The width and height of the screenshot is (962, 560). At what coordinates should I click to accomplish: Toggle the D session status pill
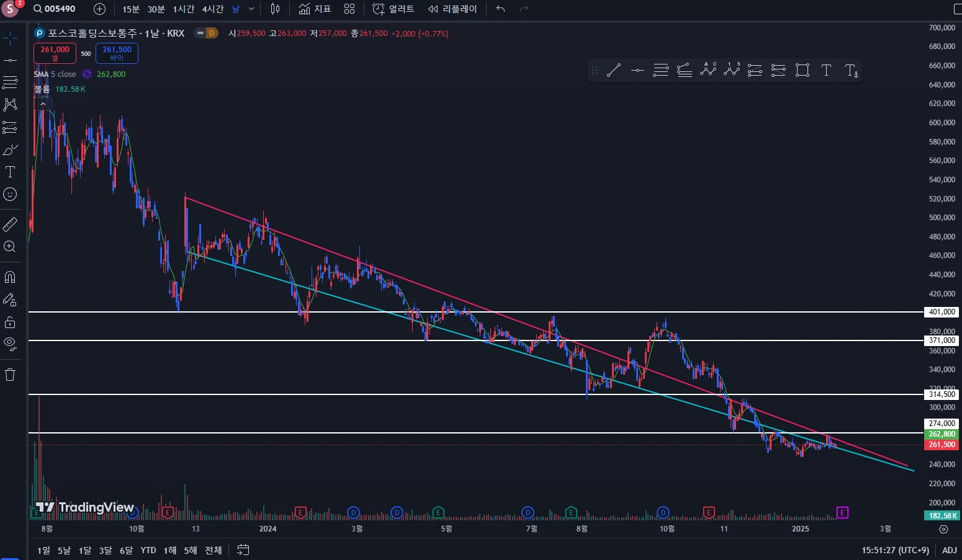pyautogui.click(x=206, y=33)
